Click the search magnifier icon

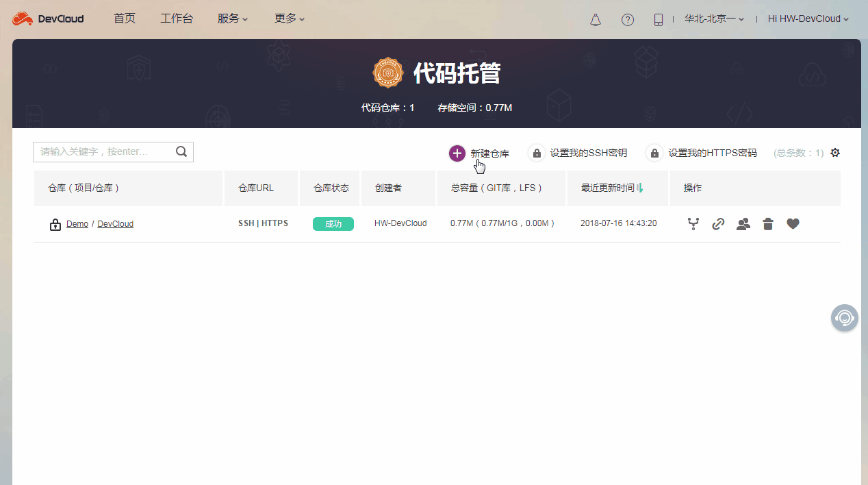coord(181,151)
